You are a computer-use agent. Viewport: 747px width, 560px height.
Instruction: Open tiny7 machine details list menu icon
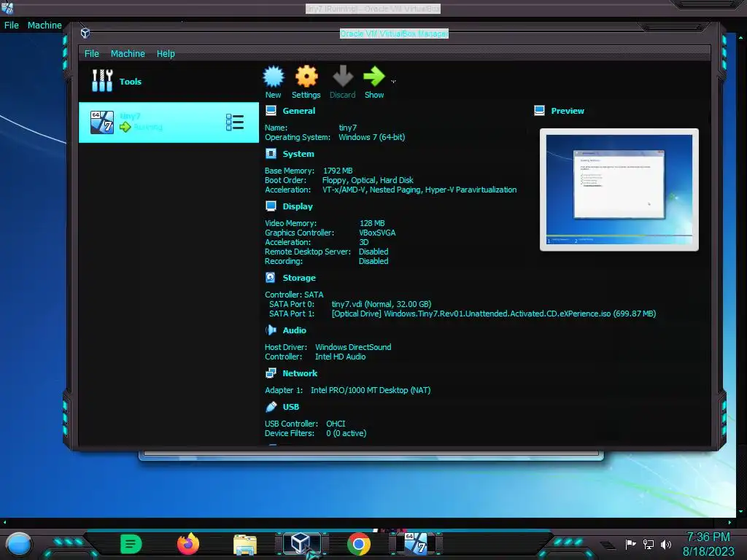tap(235, 122)
